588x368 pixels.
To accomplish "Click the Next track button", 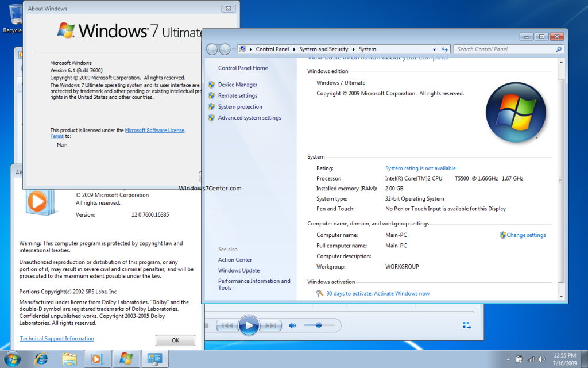I will coord(269,325).
